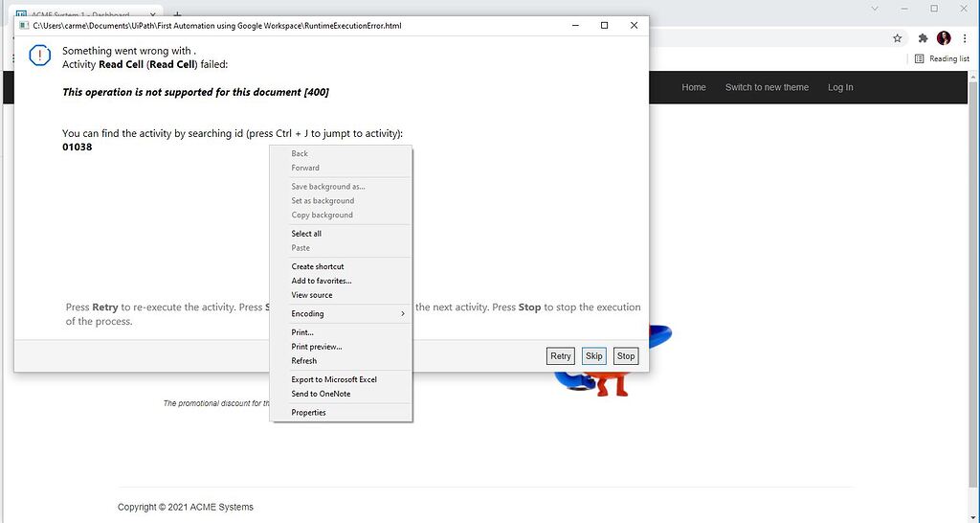Select Export to Microsoft Excel
980x523 pixels.
click(341, 379)
